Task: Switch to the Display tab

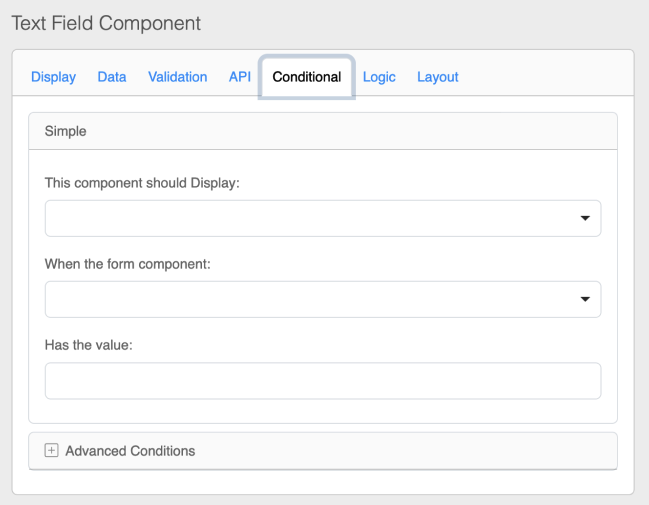Action: 53,77
